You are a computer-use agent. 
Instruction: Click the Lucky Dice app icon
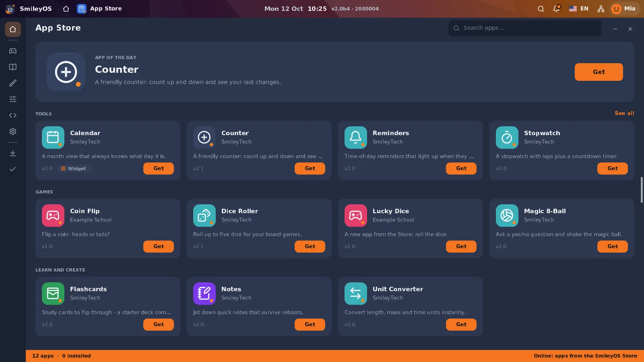pos(356,216)
